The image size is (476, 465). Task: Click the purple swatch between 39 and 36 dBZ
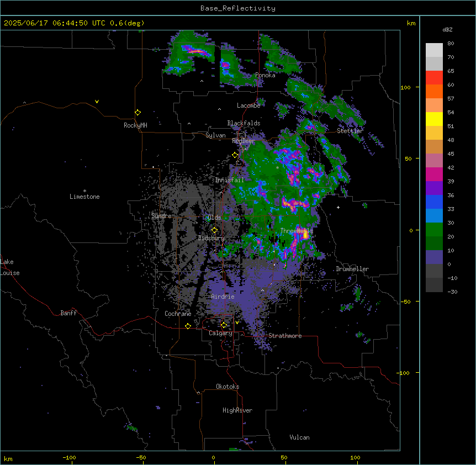coord(434,188)
